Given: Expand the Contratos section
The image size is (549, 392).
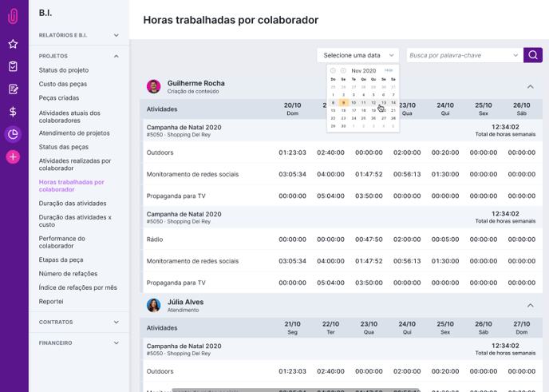Looking at the screenshot, I should 117,322.
